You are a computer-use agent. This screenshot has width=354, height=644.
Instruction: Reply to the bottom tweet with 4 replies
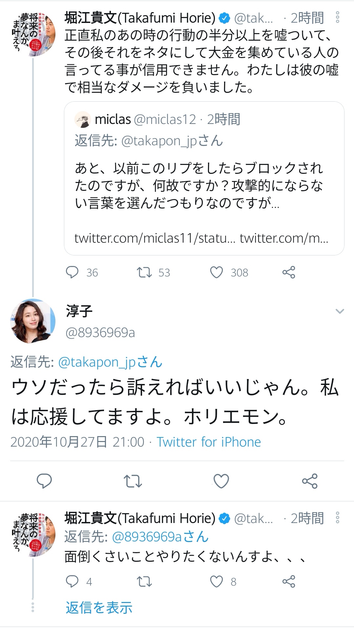point(72,581)
